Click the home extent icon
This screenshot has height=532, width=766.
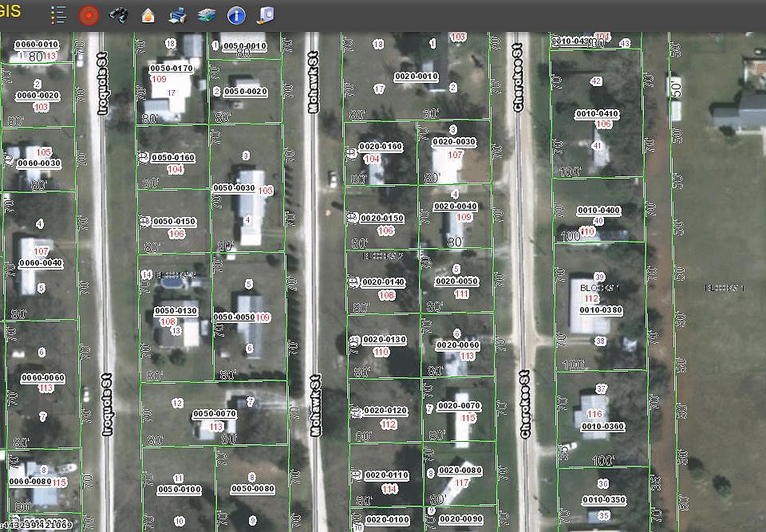point(148,14)
